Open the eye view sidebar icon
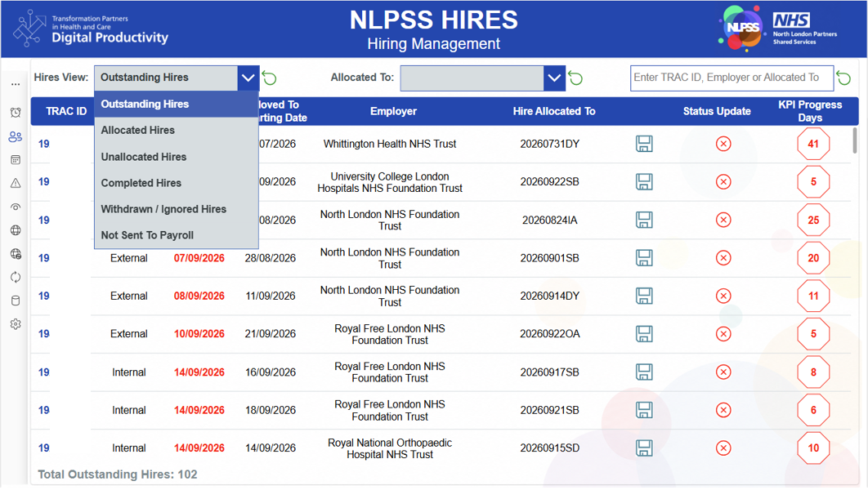 click(16, 207)
